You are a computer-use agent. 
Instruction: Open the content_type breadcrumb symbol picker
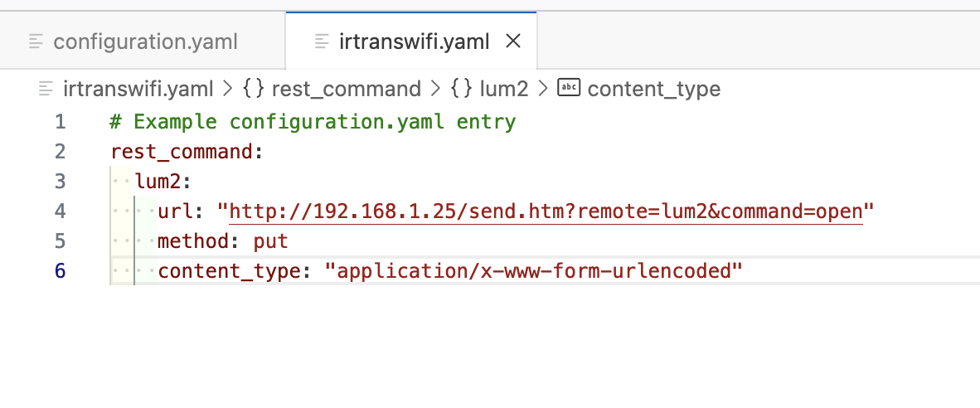click(x=653, y=89)
